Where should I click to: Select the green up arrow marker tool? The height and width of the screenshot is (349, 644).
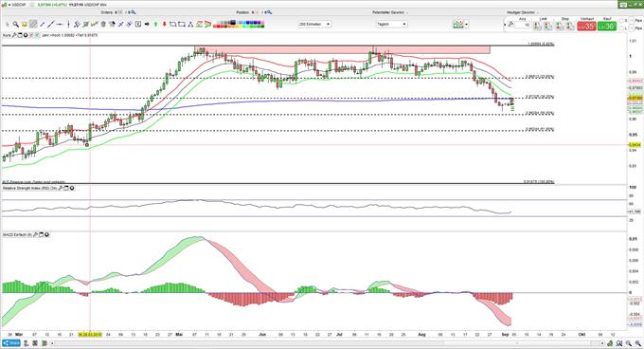click(155, 25)
